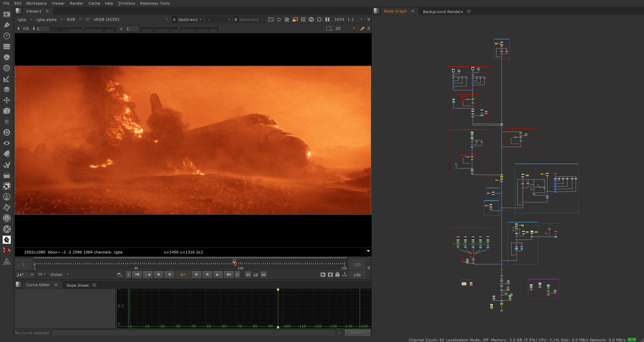The image size is (644, 342).
Task: Select the Merge nodes icon in the toolbar
Action: [x=7, y=89]
